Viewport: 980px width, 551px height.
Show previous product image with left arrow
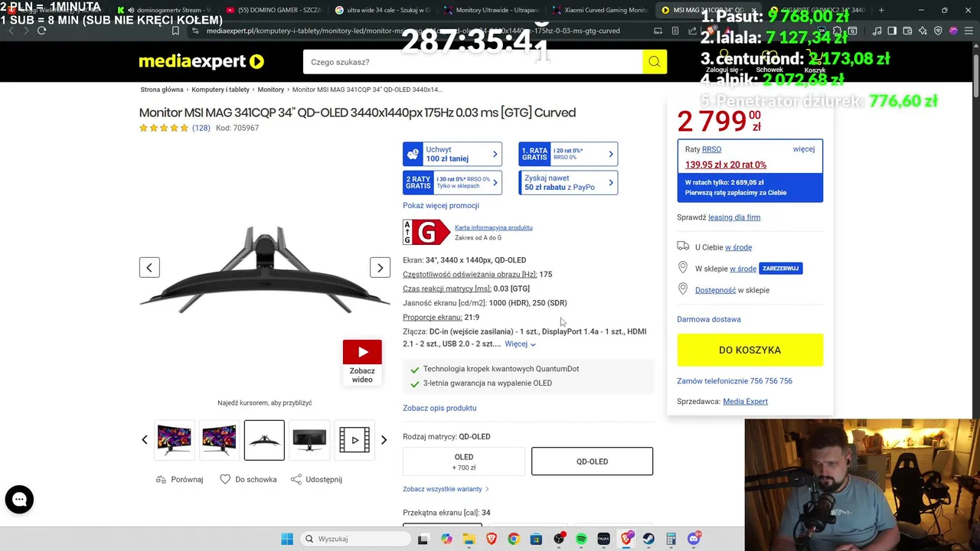click(x=149, y=267)
